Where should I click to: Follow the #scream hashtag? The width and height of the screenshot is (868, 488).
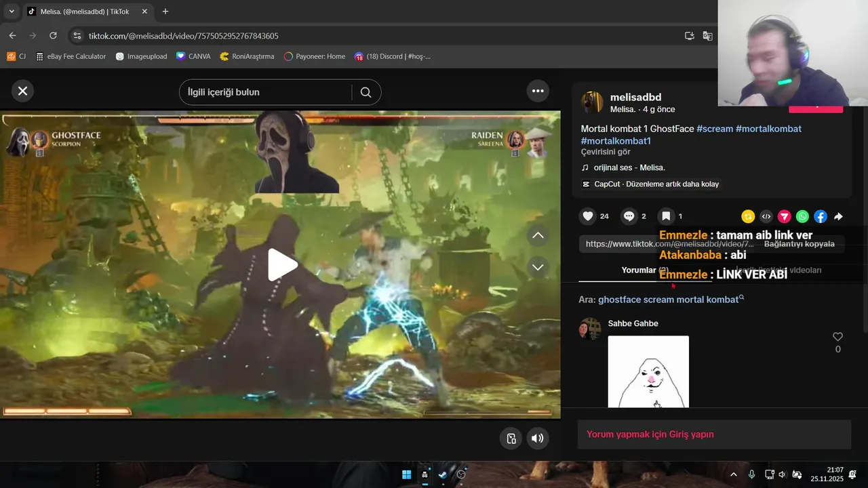click(x=715, y=129)
